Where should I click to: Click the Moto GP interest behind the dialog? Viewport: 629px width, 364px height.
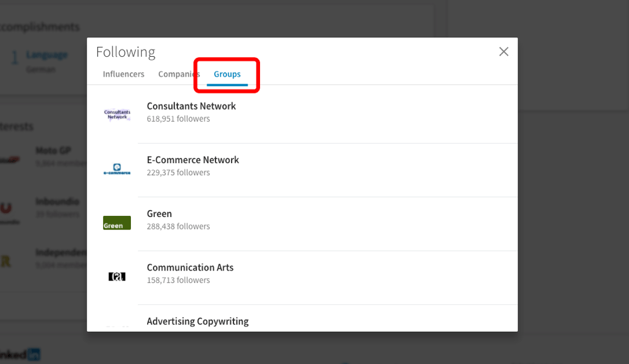pos(52,151)
